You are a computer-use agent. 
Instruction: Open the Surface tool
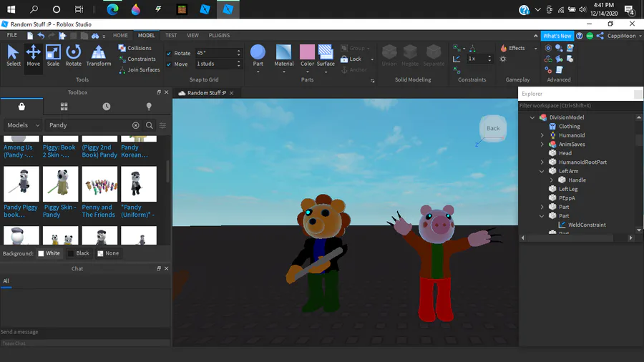tap(326, 55)
